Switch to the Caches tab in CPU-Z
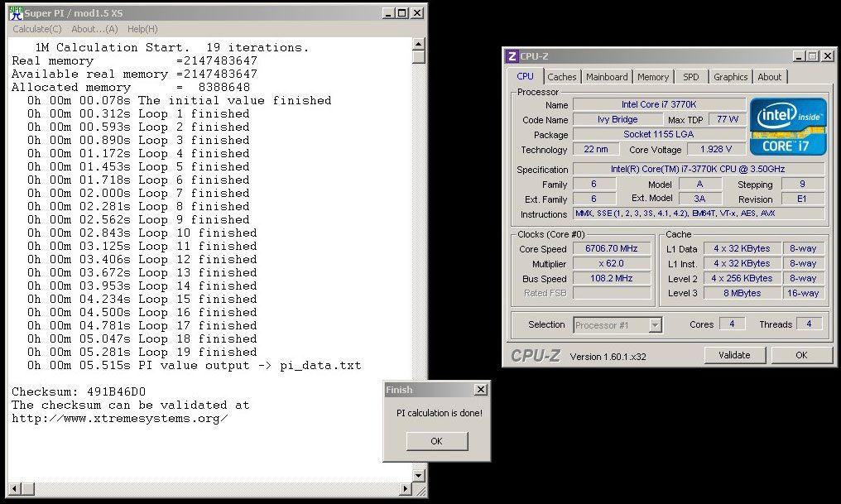 tap(561, 77)
